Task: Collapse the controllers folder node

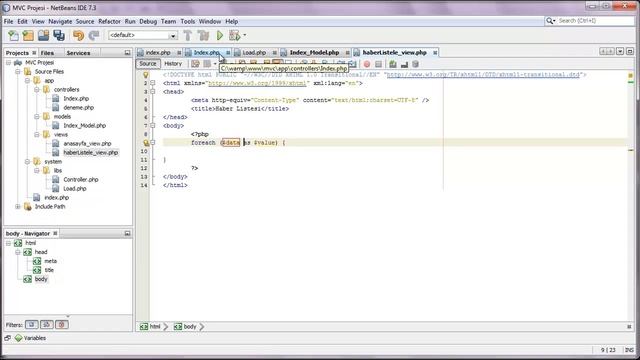Action: [37, 90]
